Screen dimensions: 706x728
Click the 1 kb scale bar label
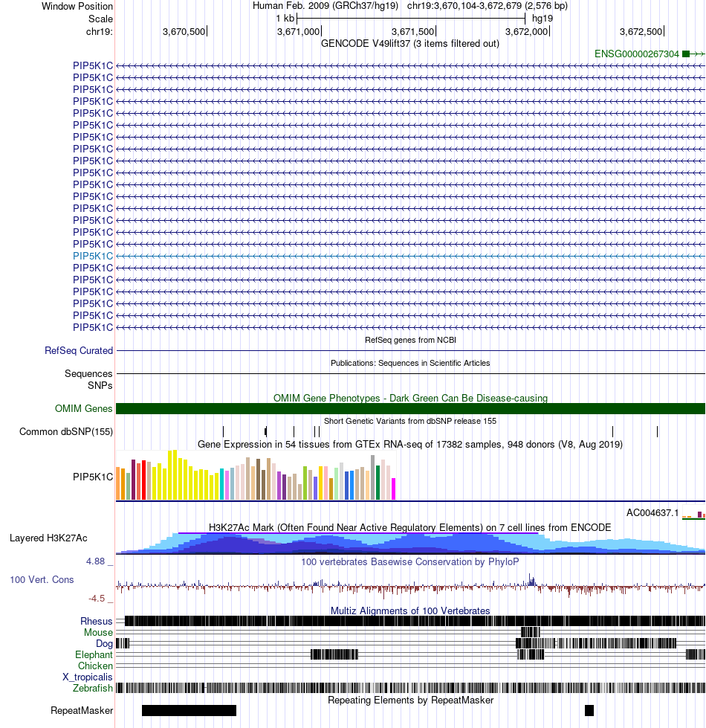[285, 19]
